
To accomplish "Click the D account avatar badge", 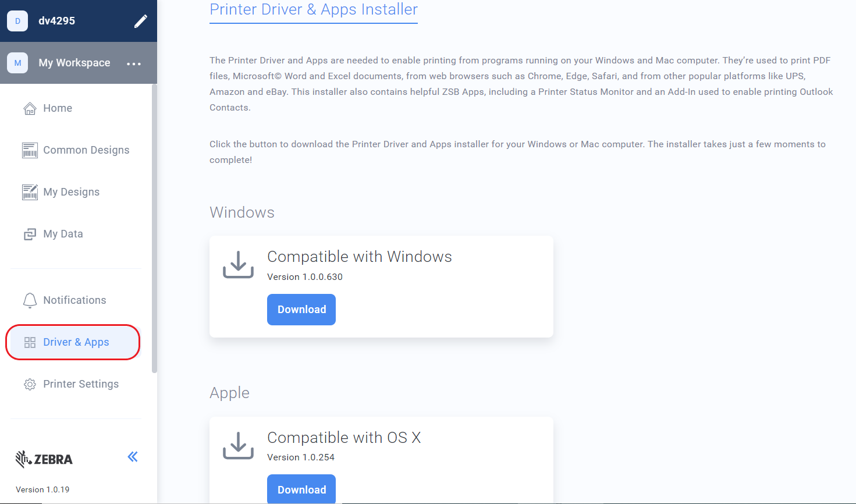I will (17, 20).
